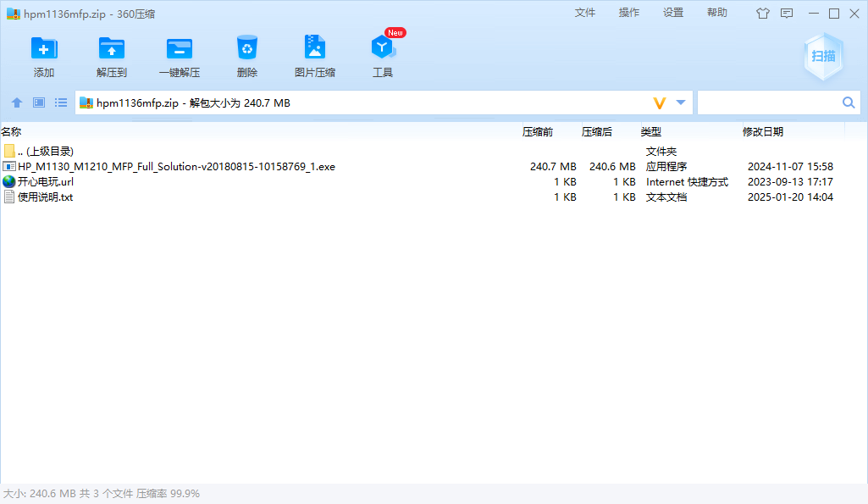The height and width of the screenshot is (504, 868).
Task: Open the 操作 (Operations) menu
Action: coord(629,13)
